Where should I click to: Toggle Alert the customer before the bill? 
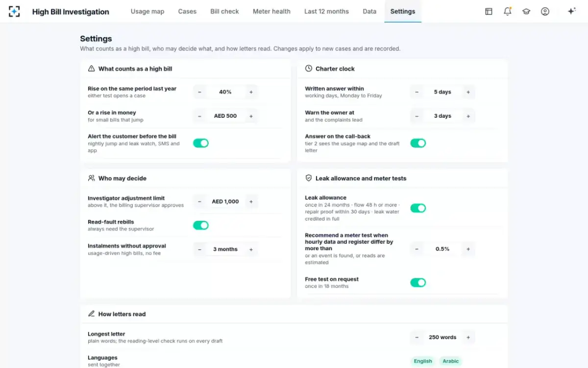click(201, 143)
